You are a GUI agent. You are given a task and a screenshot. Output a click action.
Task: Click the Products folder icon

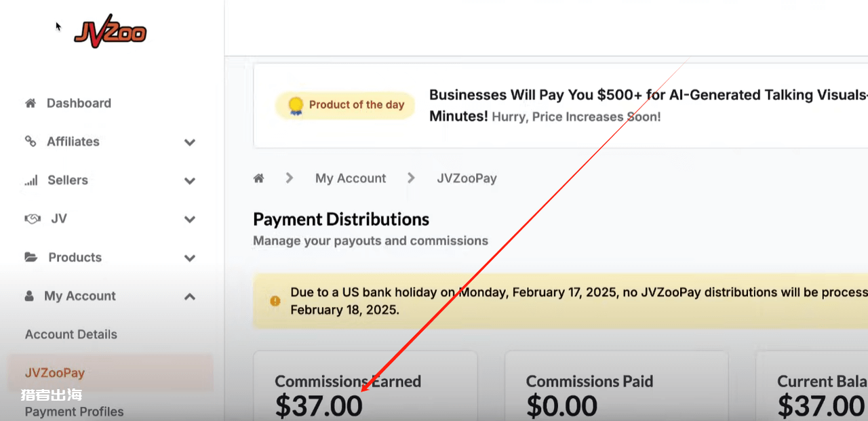[x=31, y=258]
